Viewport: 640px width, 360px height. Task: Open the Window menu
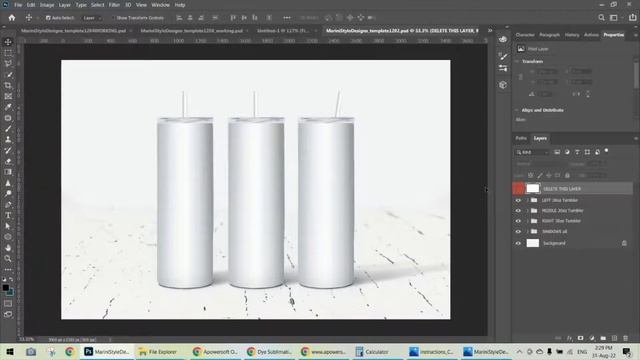tap(160, 5)
